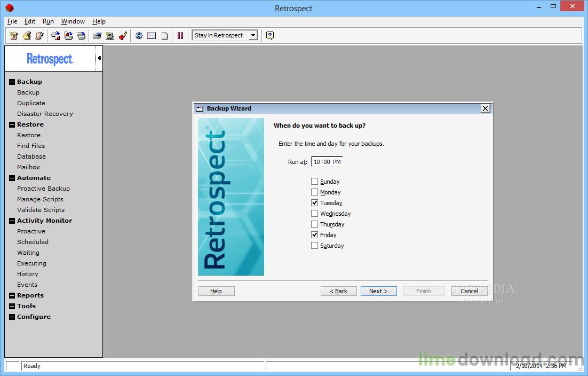
Task: Open the Edit menu
Action: [30, 21]
